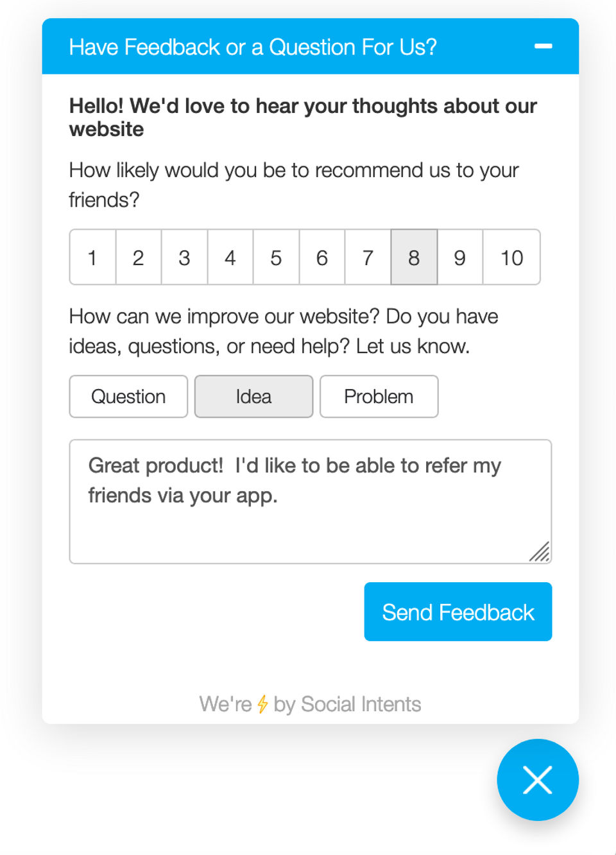Select rating 6
This screenshot has width=616, height=855.
coord(322,257)
